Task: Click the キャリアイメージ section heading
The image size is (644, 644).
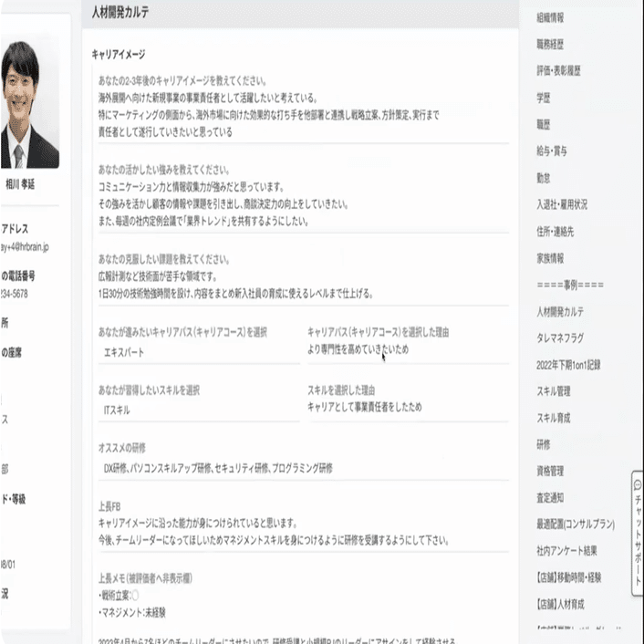Action: (x=119, y=54)
